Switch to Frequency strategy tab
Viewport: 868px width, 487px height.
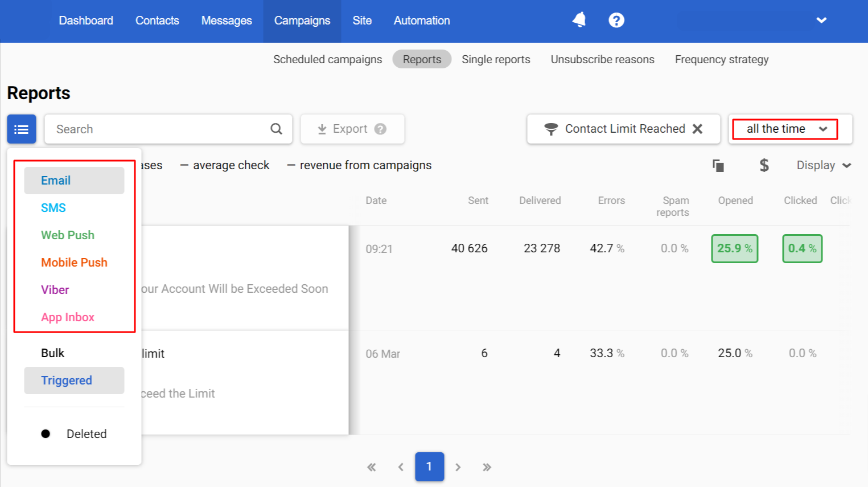point(722,59)
